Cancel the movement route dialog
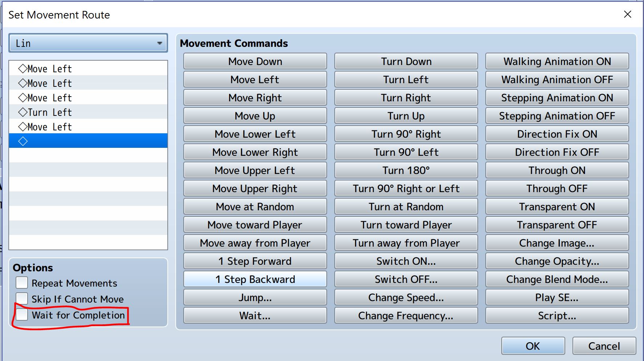Image resolution: width=644 pixels, height=361 pixels. pyautogui.click(x=604, y=346)
